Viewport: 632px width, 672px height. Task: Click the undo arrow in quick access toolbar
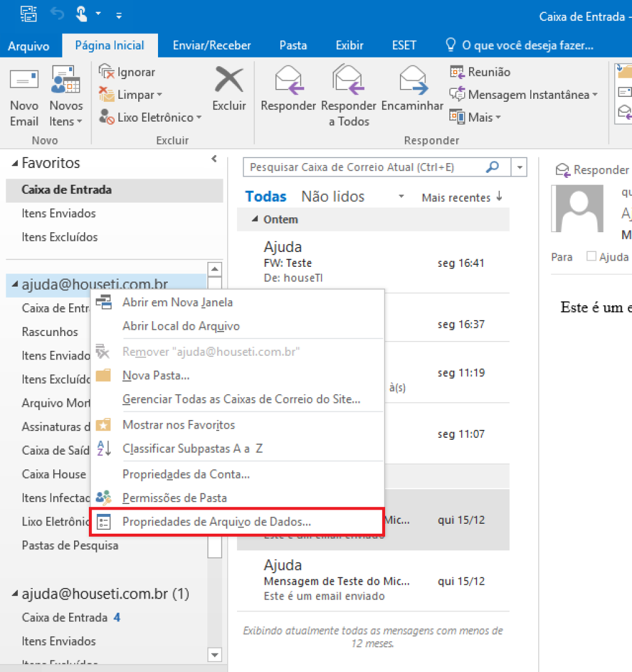(57, 14)
